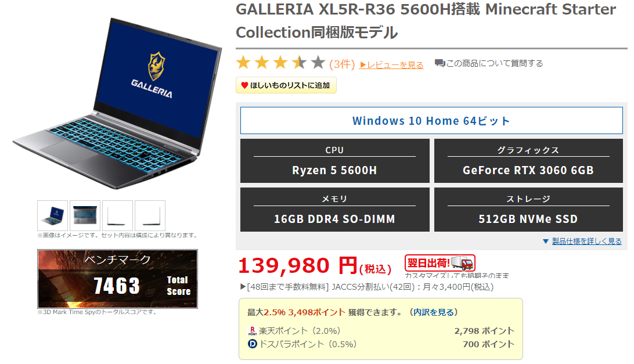Select keyboard close-up thumbnail
This screenshot has height=364, width=634.
coord(85,215)
